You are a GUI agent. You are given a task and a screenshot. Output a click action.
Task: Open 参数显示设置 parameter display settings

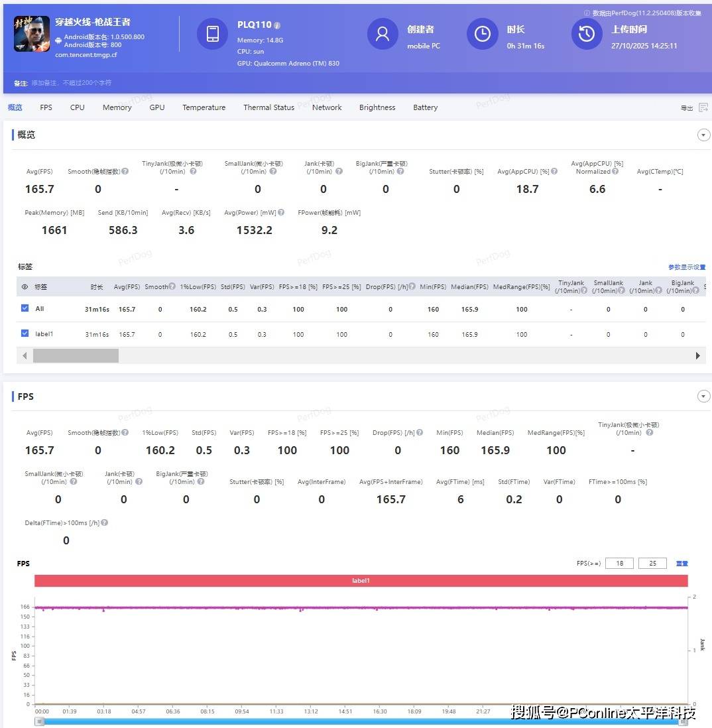(x=686, y=267)
